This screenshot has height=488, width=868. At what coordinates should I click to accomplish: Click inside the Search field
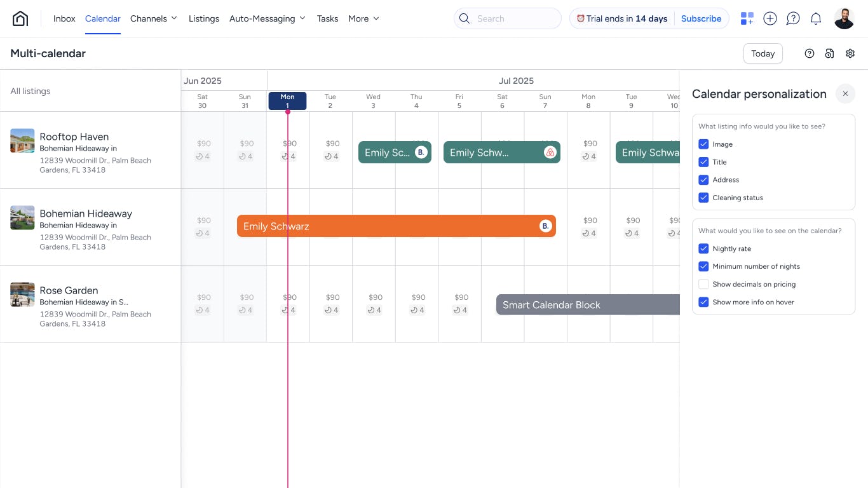tap(507, 18)
